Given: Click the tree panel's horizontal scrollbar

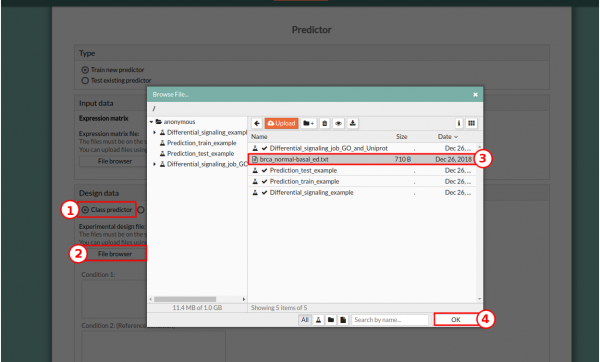Looking at the screenshot, I should click(x=185, y=299).
